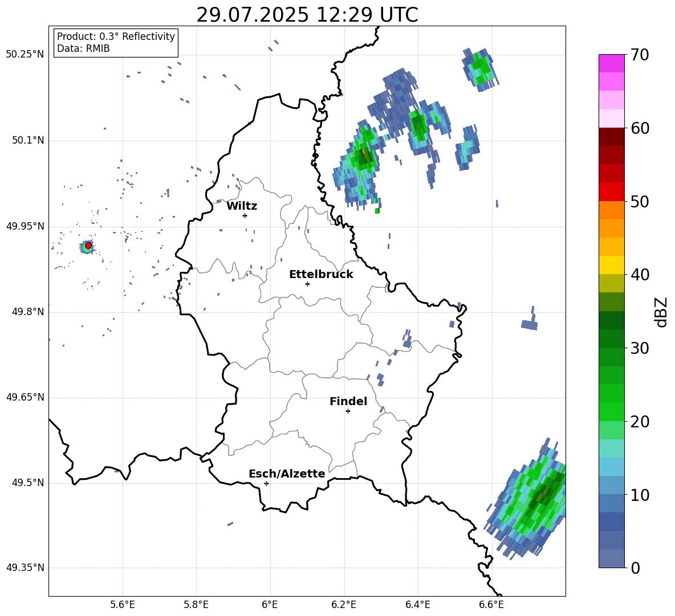Click the 49.8°N latitude label
Image resolution: width=675 pixels, height=616 pixels.
pyautogui.click(x=27, y=312)
